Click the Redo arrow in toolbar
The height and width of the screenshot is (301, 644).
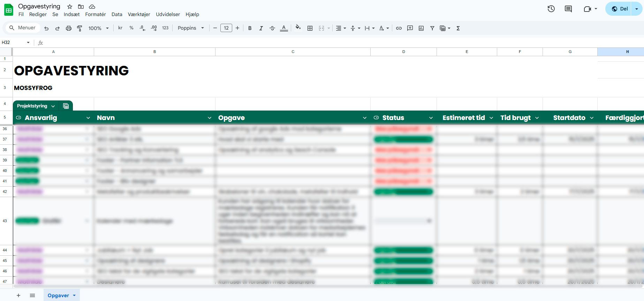pyautogui.click(x=58, y=28)
